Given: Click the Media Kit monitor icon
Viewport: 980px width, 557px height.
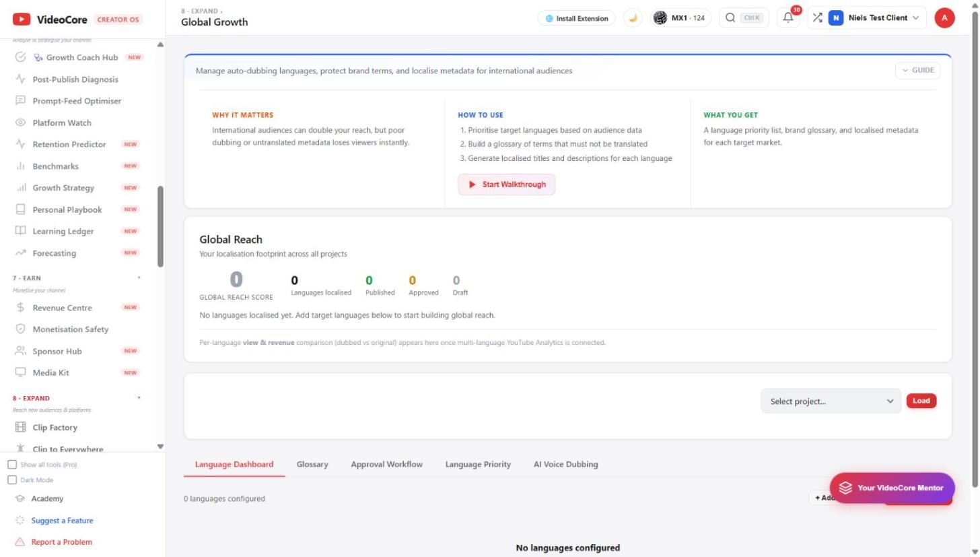Looking at the screenshot, I should click(x=21, y=372).
